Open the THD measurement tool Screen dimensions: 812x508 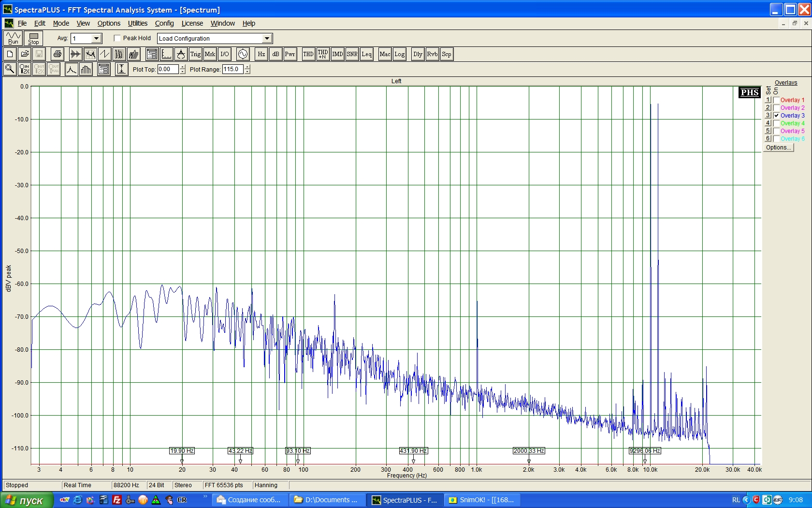(308, 54)
